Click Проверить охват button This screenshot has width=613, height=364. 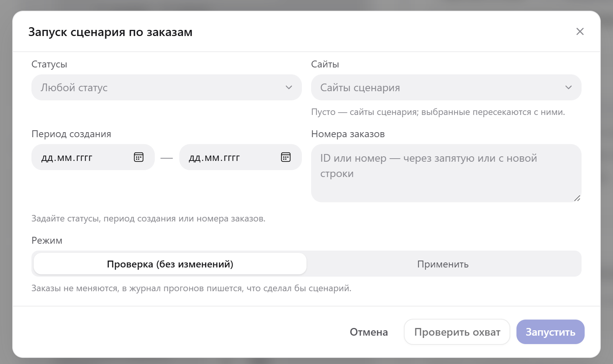tap(457, 332)
